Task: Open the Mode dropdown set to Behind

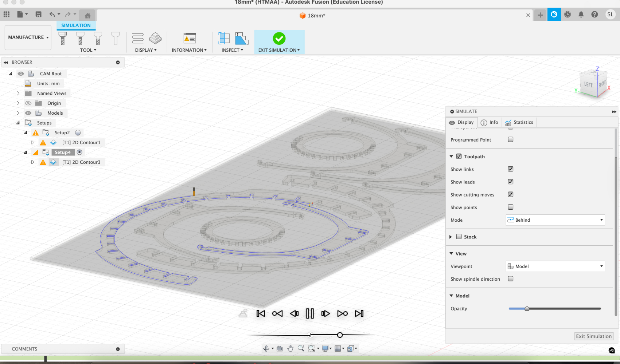Action: click(555, 220)
